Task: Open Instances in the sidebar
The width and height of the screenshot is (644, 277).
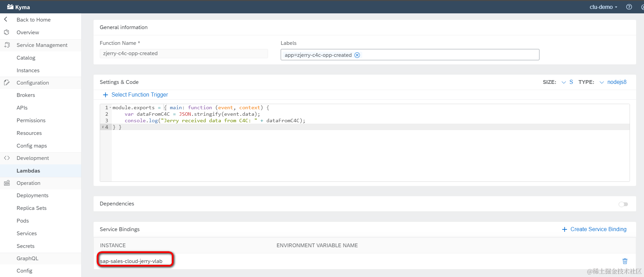Action: (x=28, y=70)
